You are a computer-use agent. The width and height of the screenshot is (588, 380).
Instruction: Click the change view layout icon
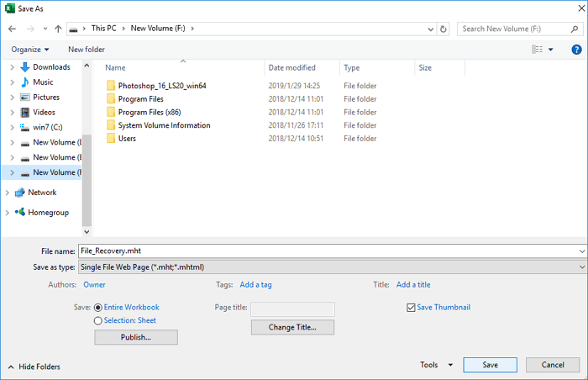(x=538, y=50)
